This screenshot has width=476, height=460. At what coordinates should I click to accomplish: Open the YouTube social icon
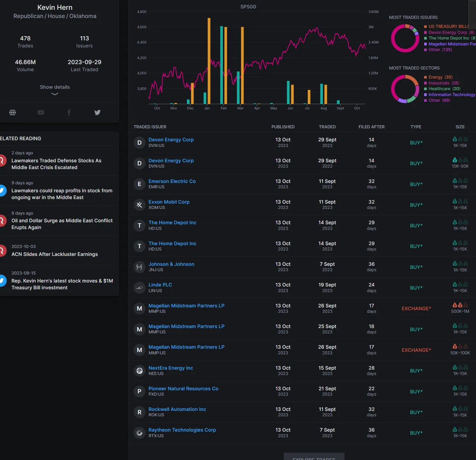(41, 112)
